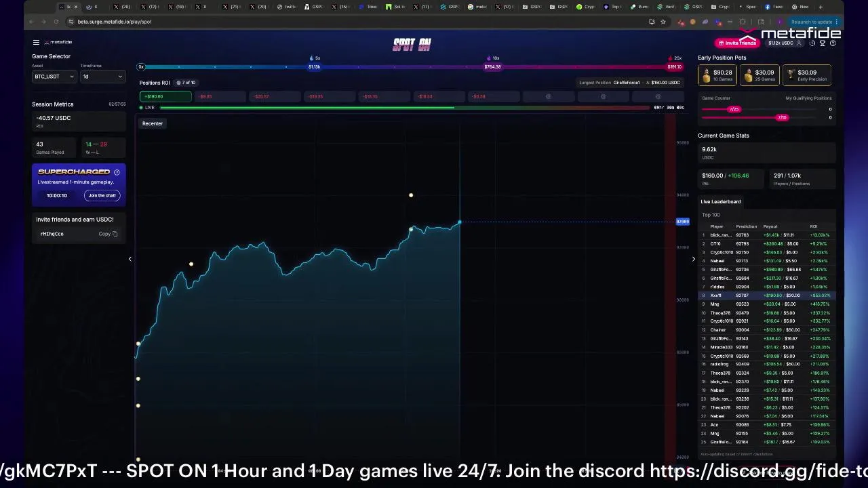Select leaderboard row for player Ace
This screenshot has width=868, height=488.
pos(766,425)
